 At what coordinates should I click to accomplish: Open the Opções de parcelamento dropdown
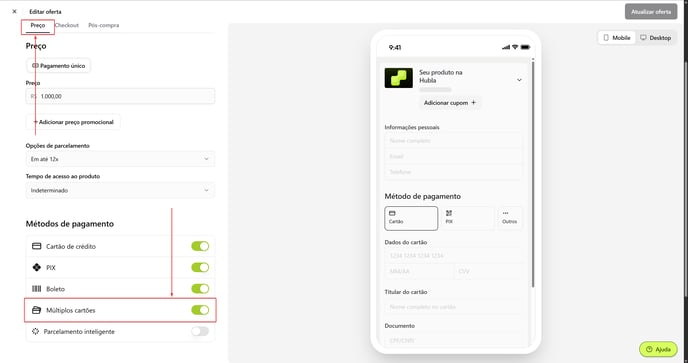[120, 159]
